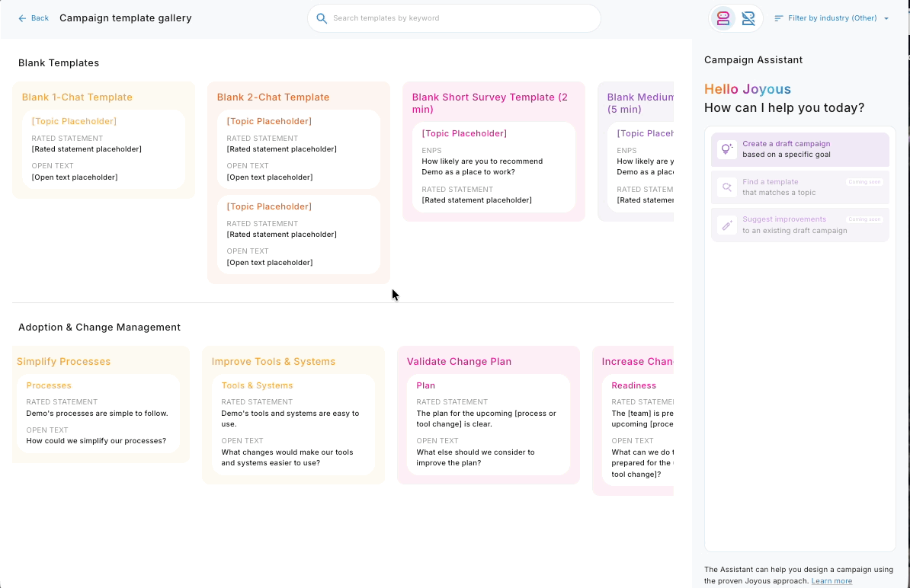This screenshot has width=910, height=588.
Task: Click lightbulb icon beside Create a draft campaign
Action: click(726, 149)
